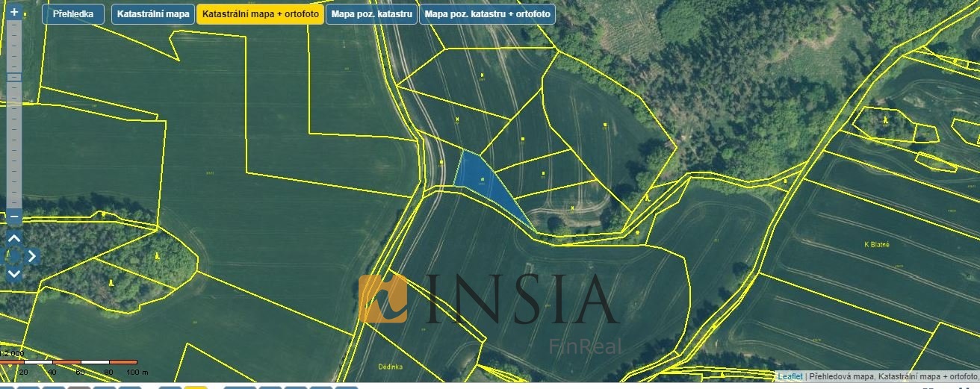Pan the map right with arrow
The image size is (980, 389).
click(32, 256)
